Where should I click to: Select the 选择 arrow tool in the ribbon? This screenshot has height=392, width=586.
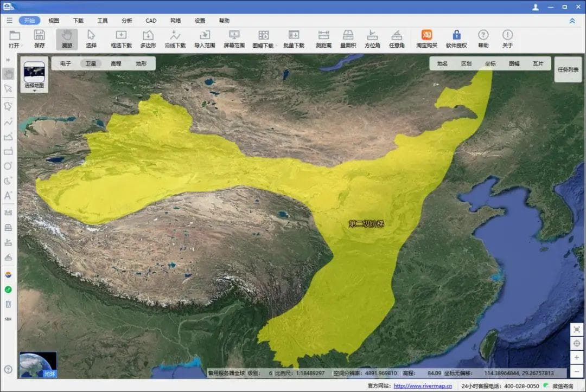click(x=91, y=39)
